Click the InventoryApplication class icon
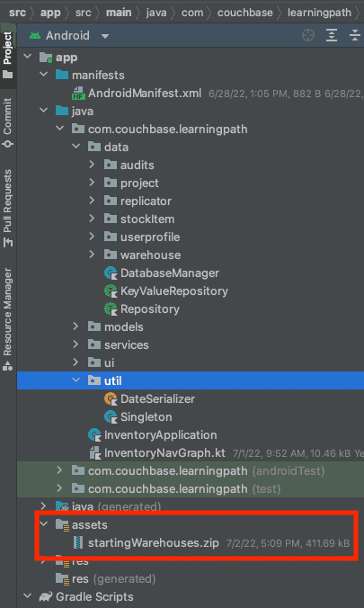This screenshot has width=364, height=608. 94,434
